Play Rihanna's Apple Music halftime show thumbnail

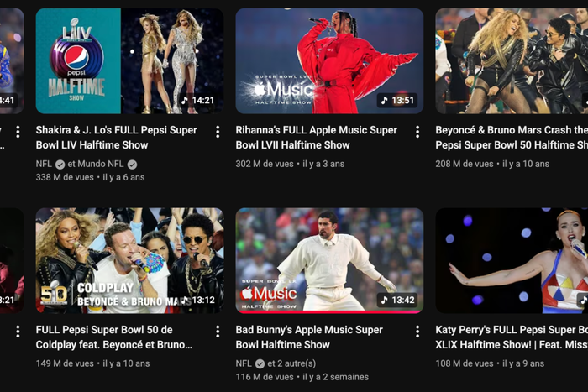pos(329,60)
